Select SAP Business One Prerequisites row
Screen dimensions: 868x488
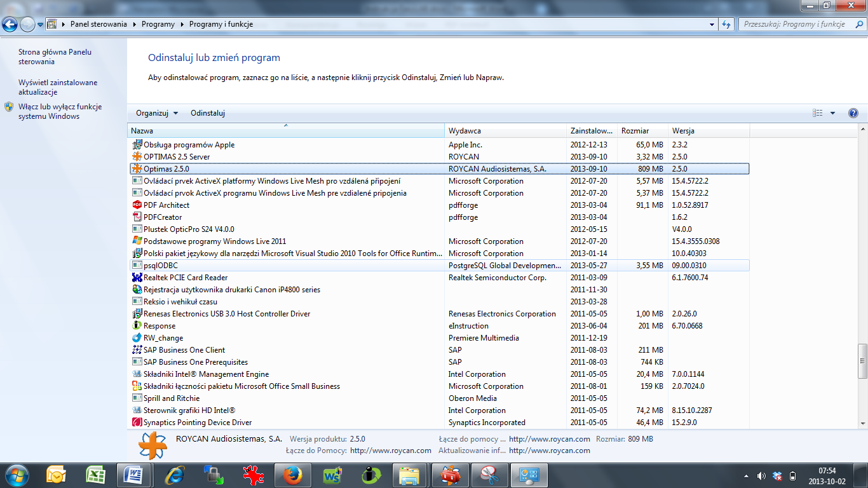(x=439, y=362)
